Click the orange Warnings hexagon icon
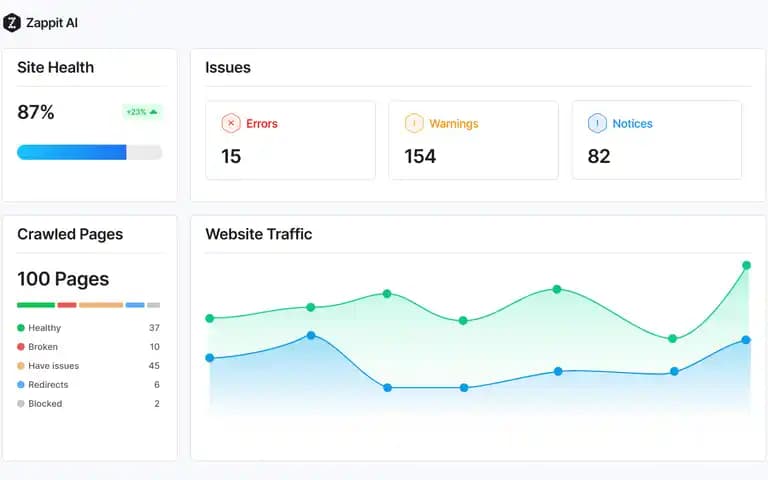768x480 pixels. (x=414, y=123)
